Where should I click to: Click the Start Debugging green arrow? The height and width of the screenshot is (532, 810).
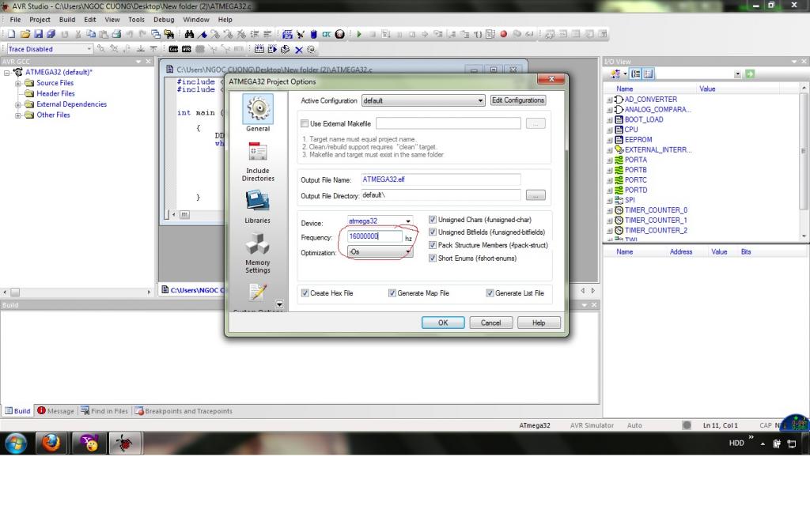(359, 34)
